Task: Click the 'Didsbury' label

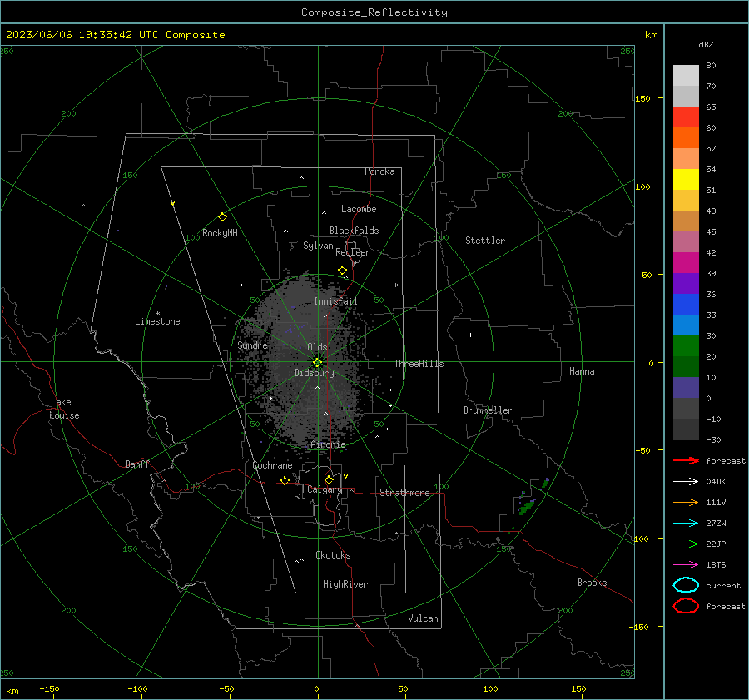Action: (x=314, y=373)
